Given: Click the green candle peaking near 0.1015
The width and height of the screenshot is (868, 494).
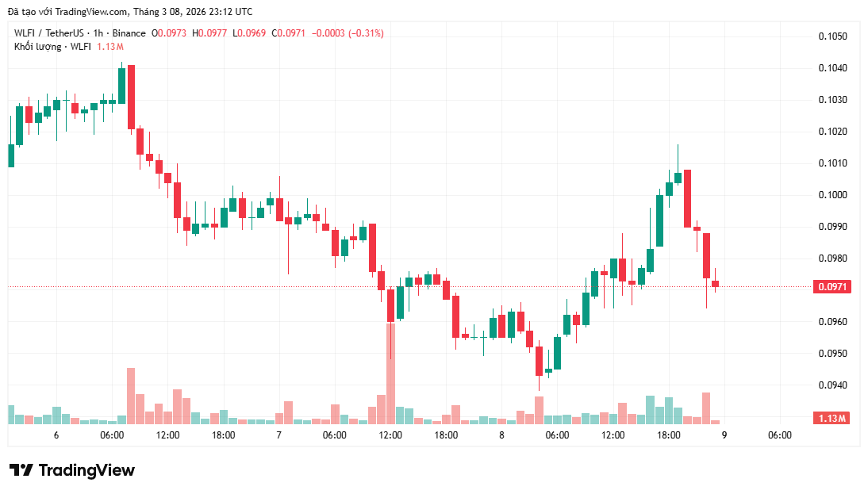Looking at the screenshot, I should click(x=678, y=178).
